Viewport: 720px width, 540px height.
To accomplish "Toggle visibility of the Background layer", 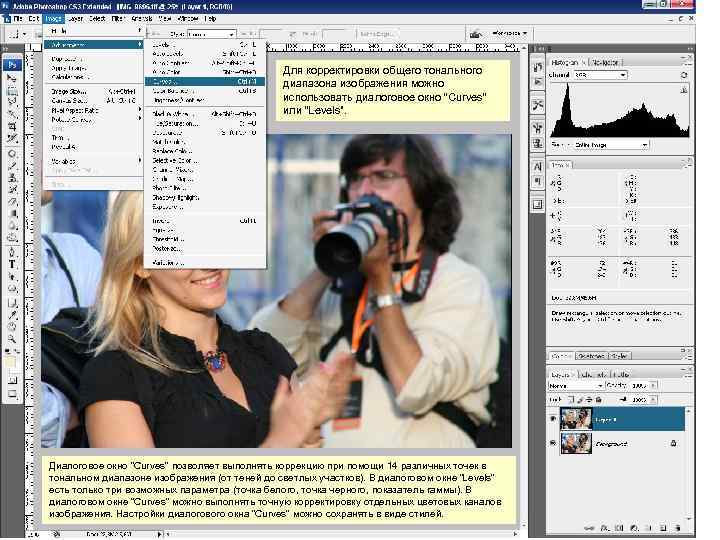I will click(553, 442).
